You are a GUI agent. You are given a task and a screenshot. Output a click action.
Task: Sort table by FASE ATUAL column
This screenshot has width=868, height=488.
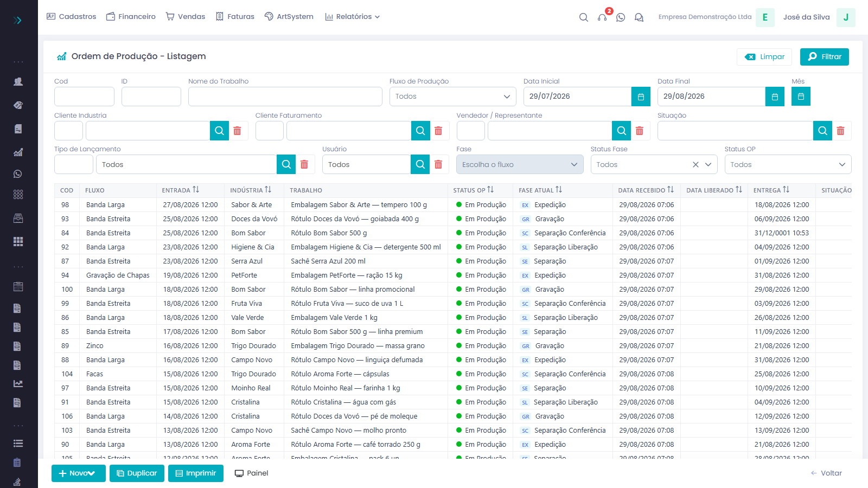540,190
